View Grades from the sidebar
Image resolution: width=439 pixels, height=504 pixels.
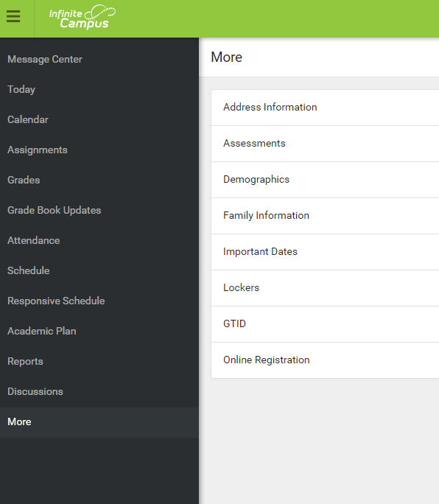tap(99, 180)
